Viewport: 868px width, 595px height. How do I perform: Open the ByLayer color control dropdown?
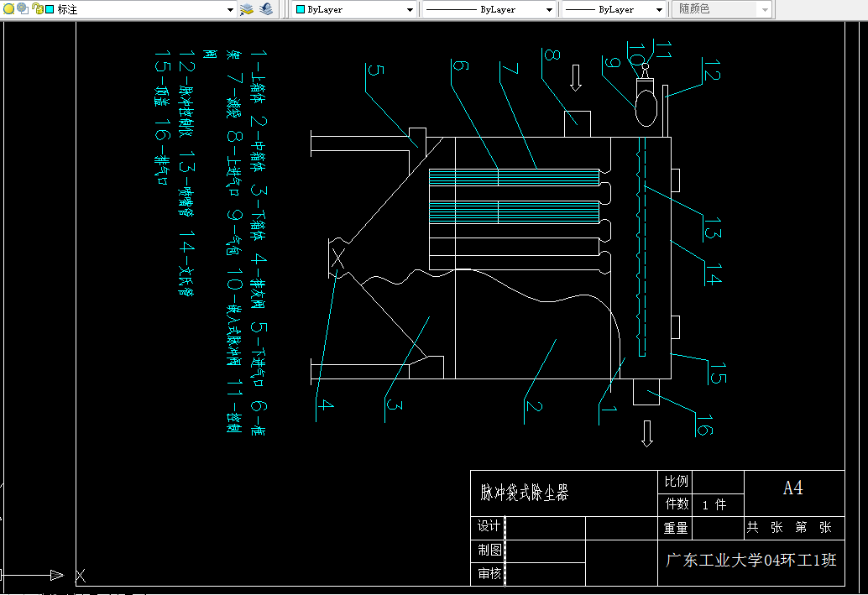click(410, 9)
